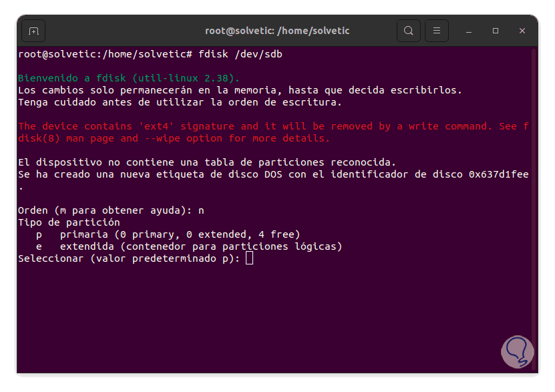The height and width of the screenshot is (392, 555).
Task: Click the window title root@solvetic: /home/solvetic
Action: [276, 31]
